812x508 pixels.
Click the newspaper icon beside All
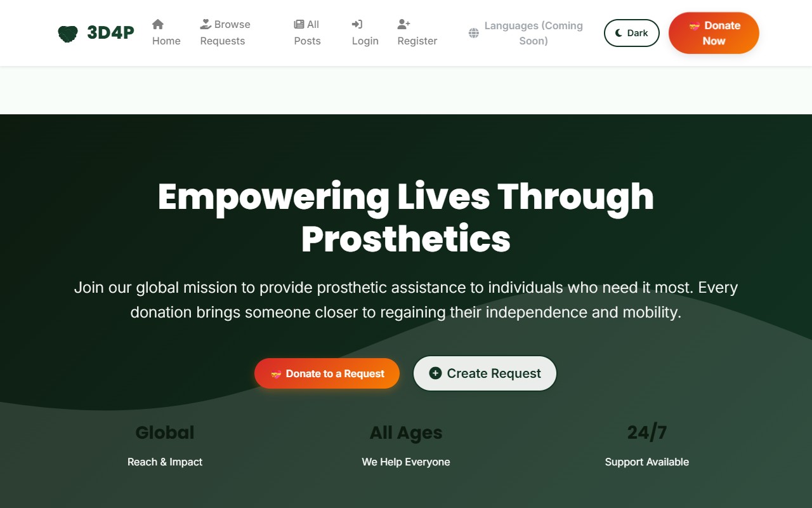click(x=299, y=24)
